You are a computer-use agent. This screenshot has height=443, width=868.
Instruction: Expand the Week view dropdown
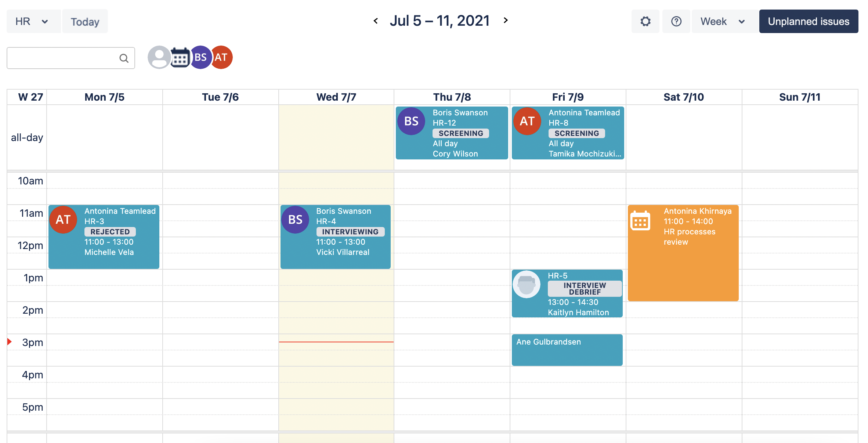[723, 21]
